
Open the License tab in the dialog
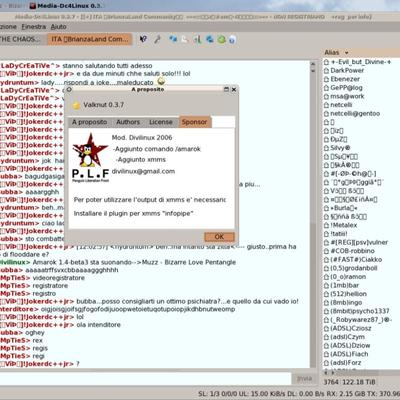point(161,122)
